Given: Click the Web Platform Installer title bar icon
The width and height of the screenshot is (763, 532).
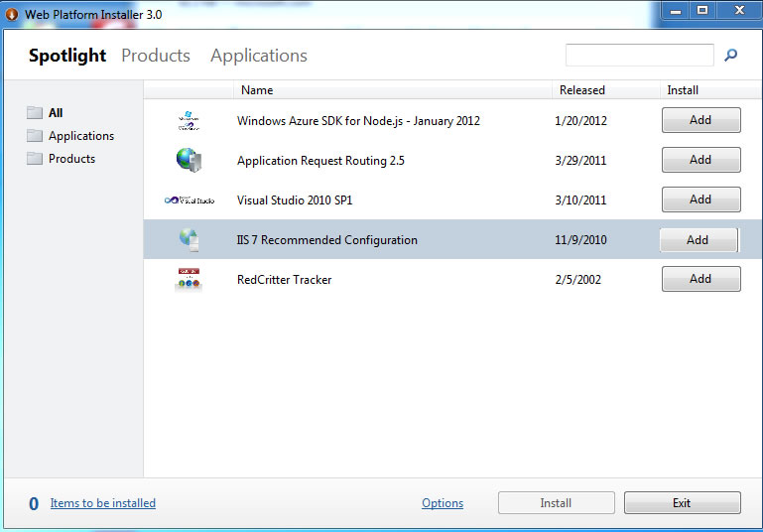Looking at the screenshot, I should pyautogui.click(x=12, y=14).
